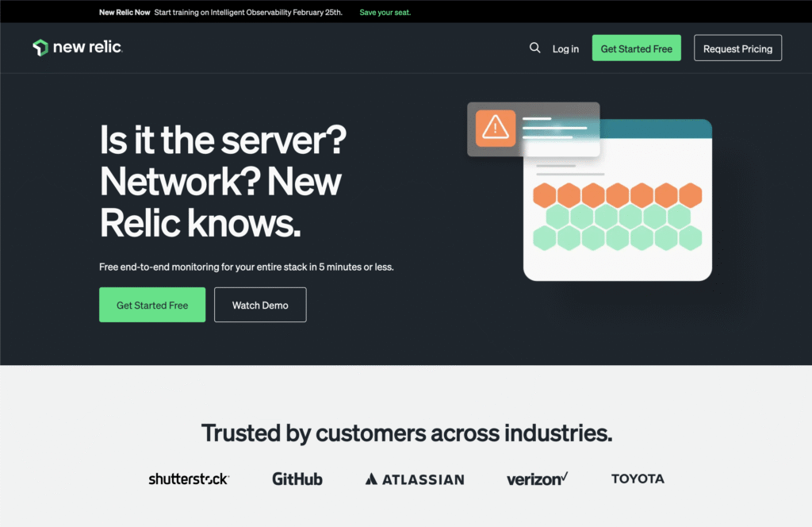Click Get Started Free in the navigation bar
The width and height of the screenshot is (812, 527).
[636, 48]
